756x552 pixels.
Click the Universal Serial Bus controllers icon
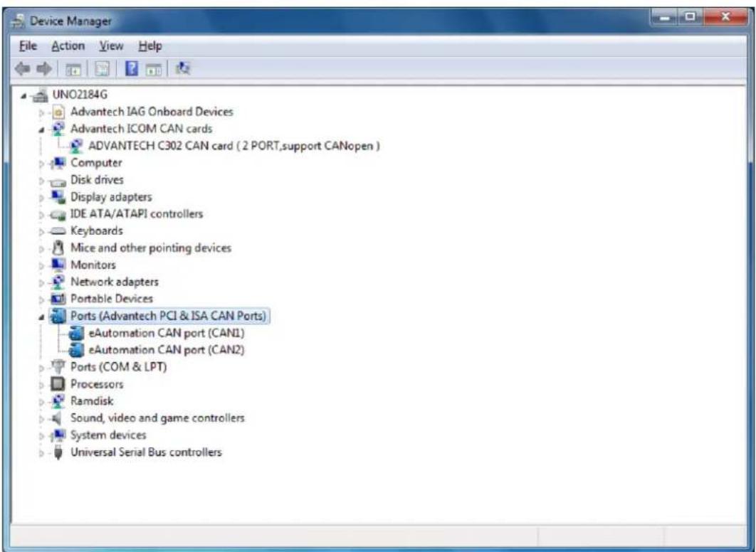click(58, 452)
